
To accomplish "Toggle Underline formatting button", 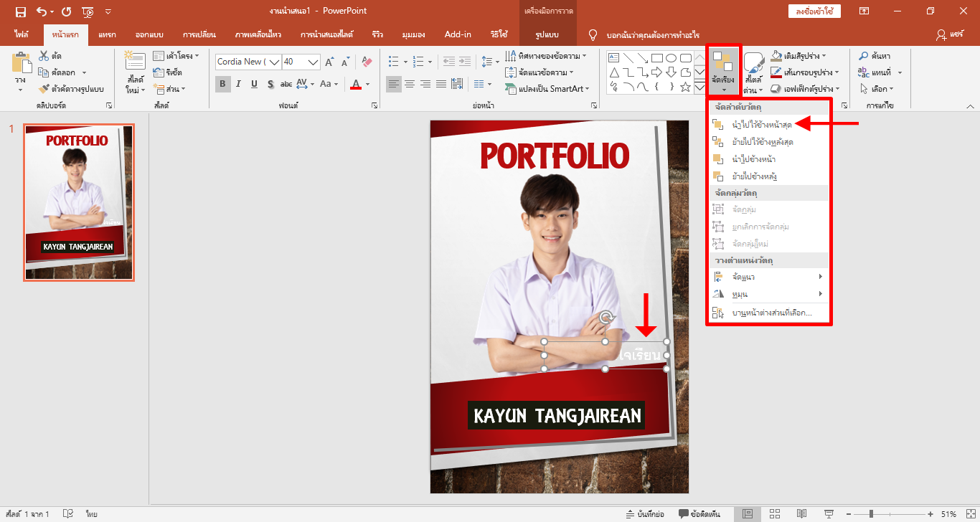I will click(254, 84).
